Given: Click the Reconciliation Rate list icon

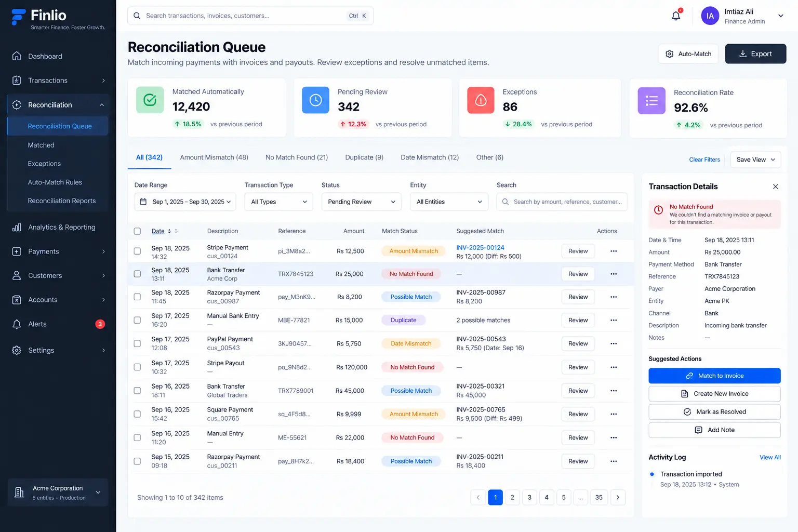Looking at the screenshot, I should click(x=651, y=101).
